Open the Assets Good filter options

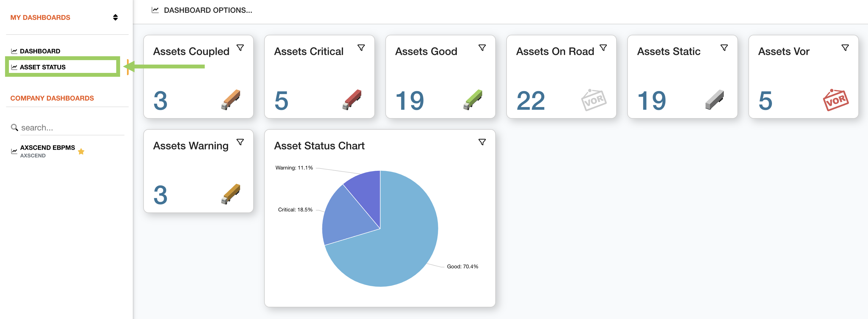[x=482, y=48]
